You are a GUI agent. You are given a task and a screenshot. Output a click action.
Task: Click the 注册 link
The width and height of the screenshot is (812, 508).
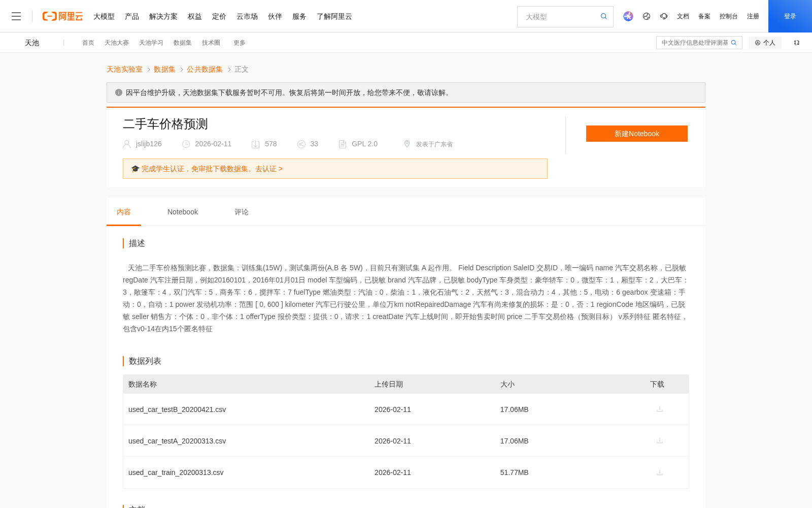[753, 16]
